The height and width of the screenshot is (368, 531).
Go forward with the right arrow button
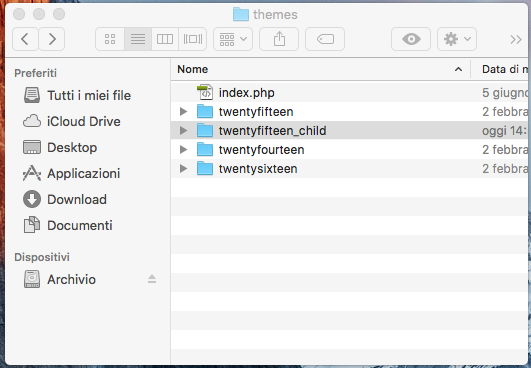point(52,39)
